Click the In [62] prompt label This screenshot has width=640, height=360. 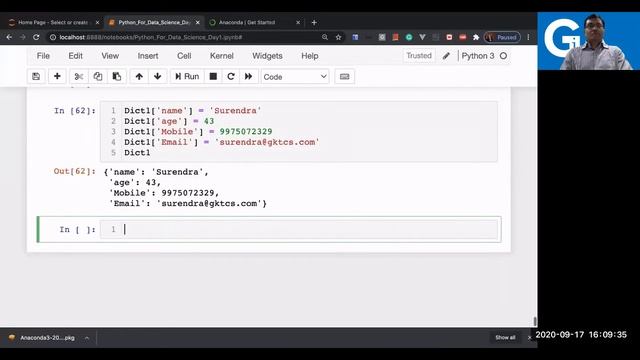coord(75,111)
